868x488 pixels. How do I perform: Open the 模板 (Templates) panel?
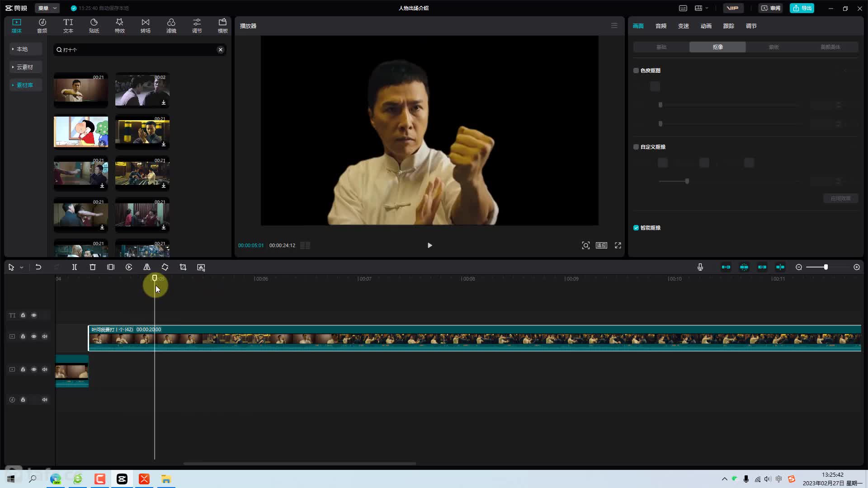pos(222,26)
